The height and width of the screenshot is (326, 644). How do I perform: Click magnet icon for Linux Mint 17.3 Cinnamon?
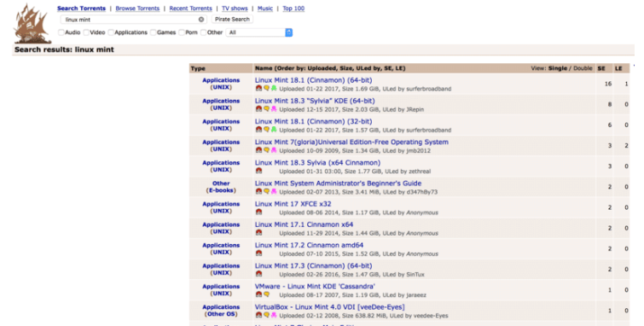click(258, 274)
